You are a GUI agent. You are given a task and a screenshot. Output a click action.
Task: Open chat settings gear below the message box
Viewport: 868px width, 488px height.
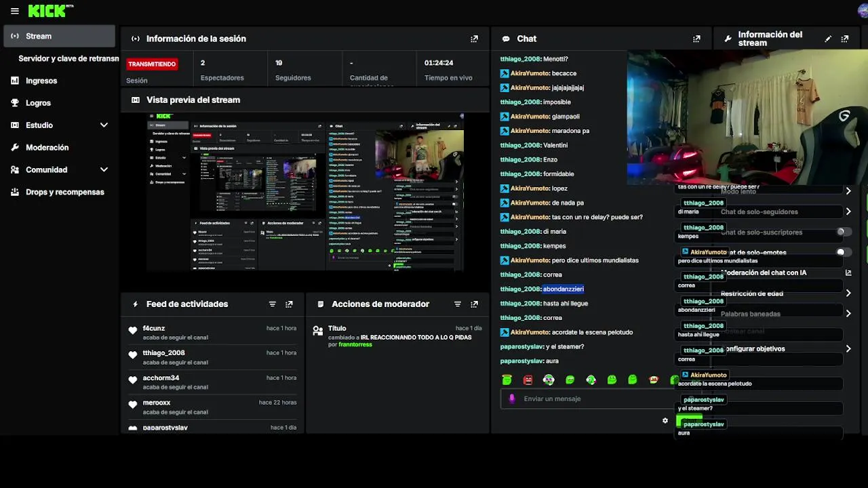pyautogui.click(x=665, y=420)
